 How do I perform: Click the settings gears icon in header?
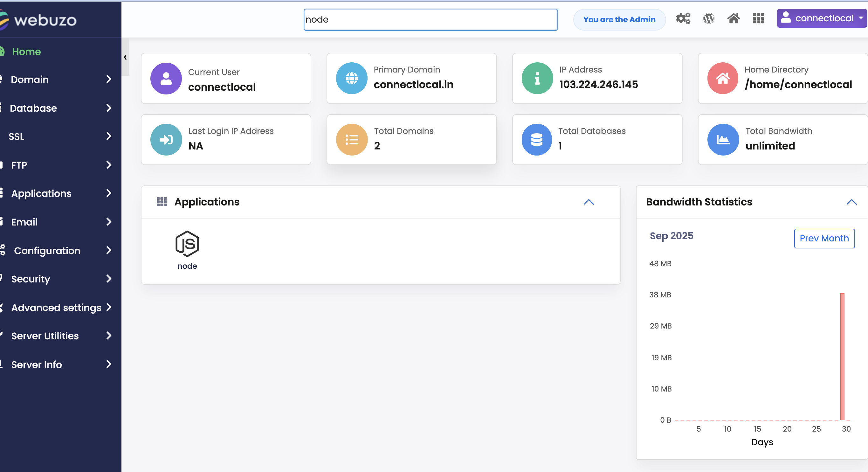(x=683, y=18)
